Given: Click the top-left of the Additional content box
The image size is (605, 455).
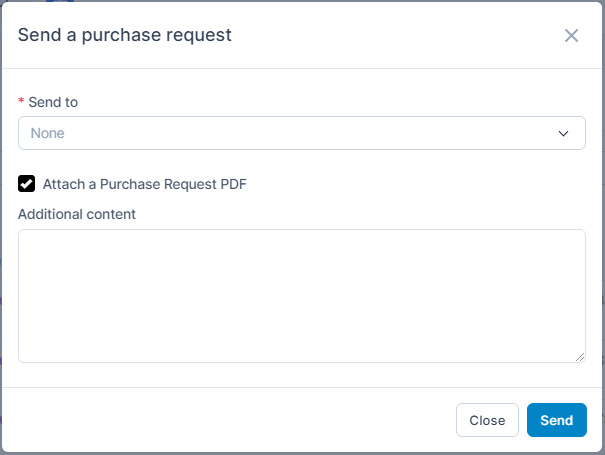Looking at the screenshot, I should tap(30, 241).
